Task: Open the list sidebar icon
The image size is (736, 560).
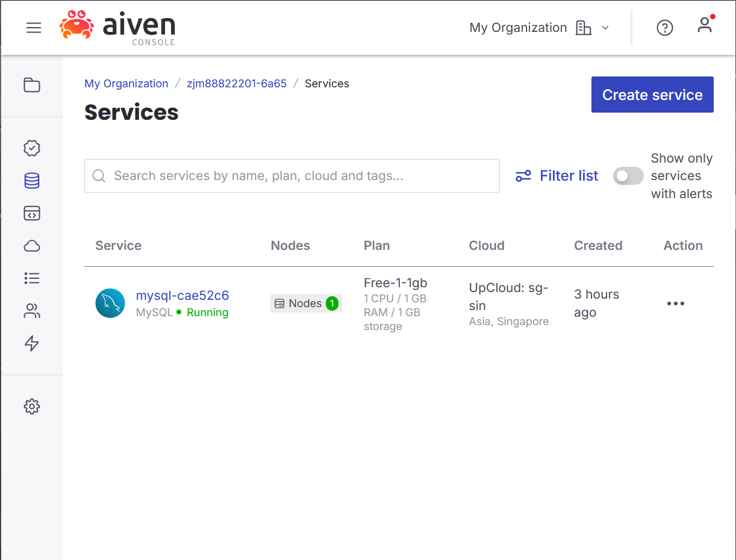Action: tap(32, 278)
